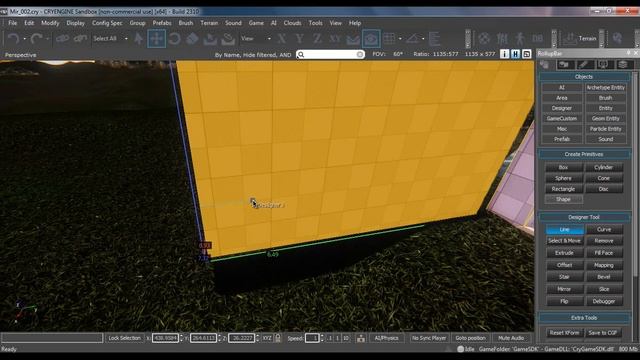Image resolution: width=640 pixels, height=360 pixels.
Task: Toggle Follow terrain constraint icon
Action: pyautogui.click(x=353, y=39)
